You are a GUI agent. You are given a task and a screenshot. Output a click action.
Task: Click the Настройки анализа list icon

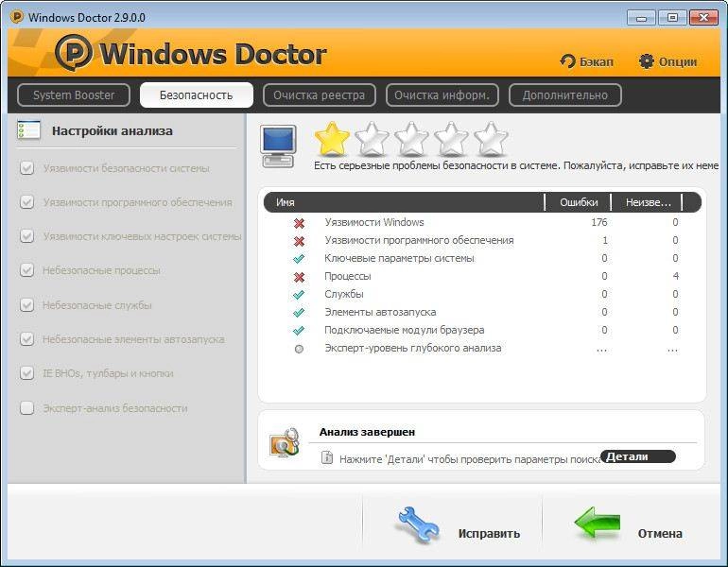pos(28,129)
